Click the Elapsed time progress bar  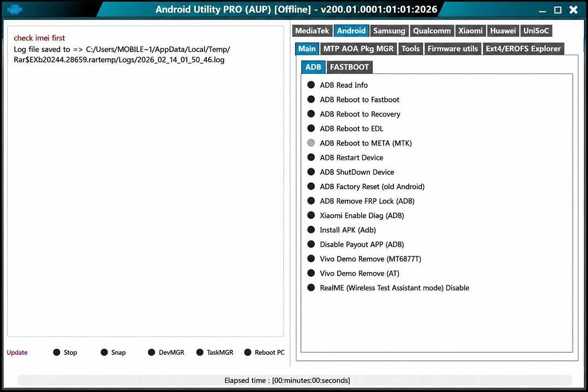(x=295, y=381)
